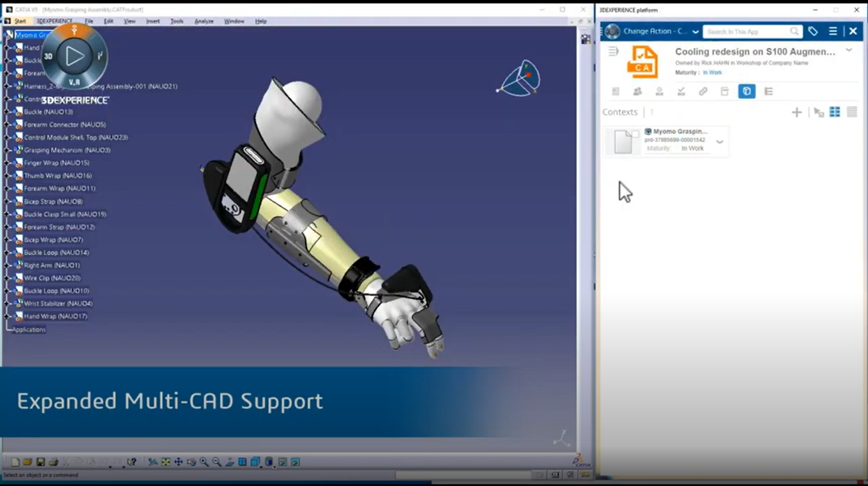Select Forearm Connector (NAUO5) in tree
The height and width of the screenshot is (486, 868).
(64, 125)
